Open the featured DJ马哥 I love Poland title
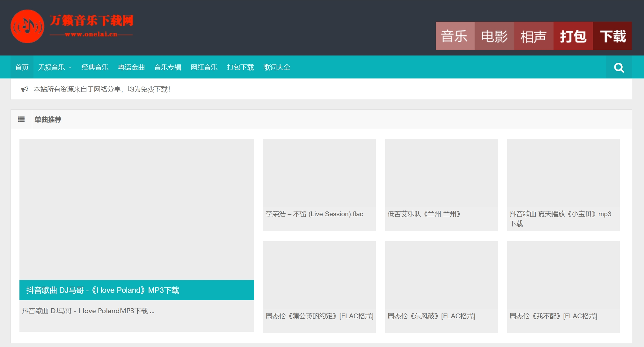This screenshot has width=644, height=347. point(103,290)
